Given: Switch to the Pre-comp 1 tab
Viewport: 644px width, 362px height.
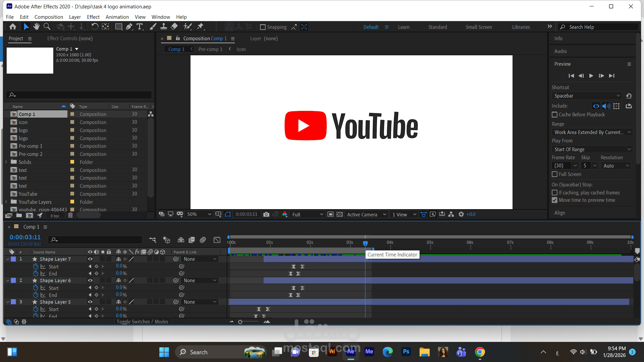Looking at the screenshot, I should click(x=210, y=49).
